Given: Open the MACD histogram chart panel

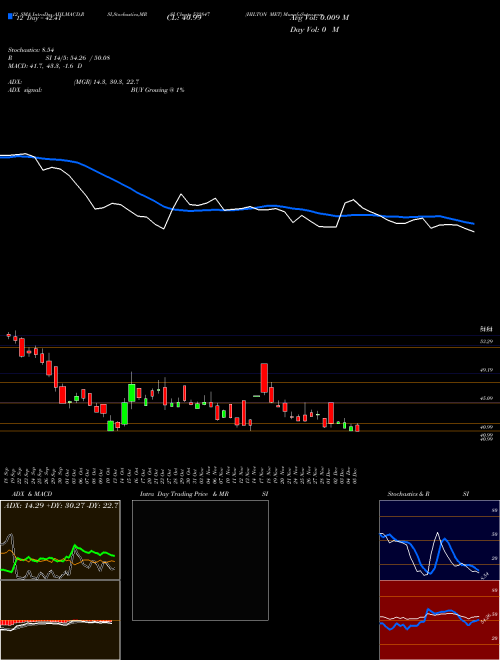Looking at the screenshot, I should click(x=60, y=620).
